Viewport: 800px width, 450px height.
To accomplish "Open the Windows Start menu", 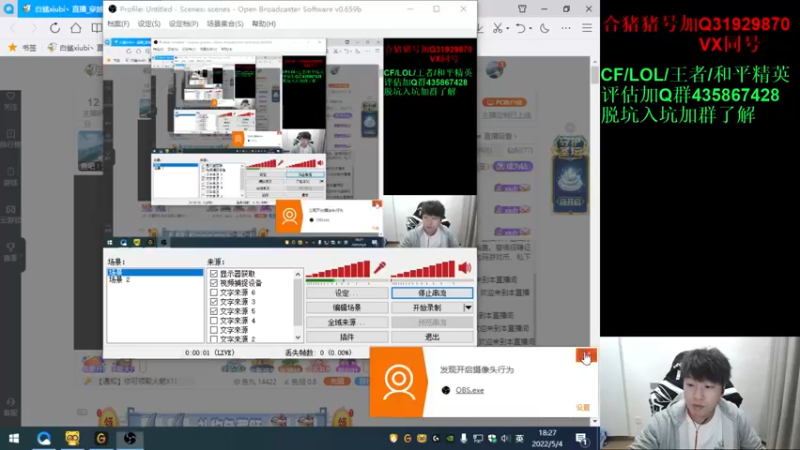I will (x=14, y=438).
